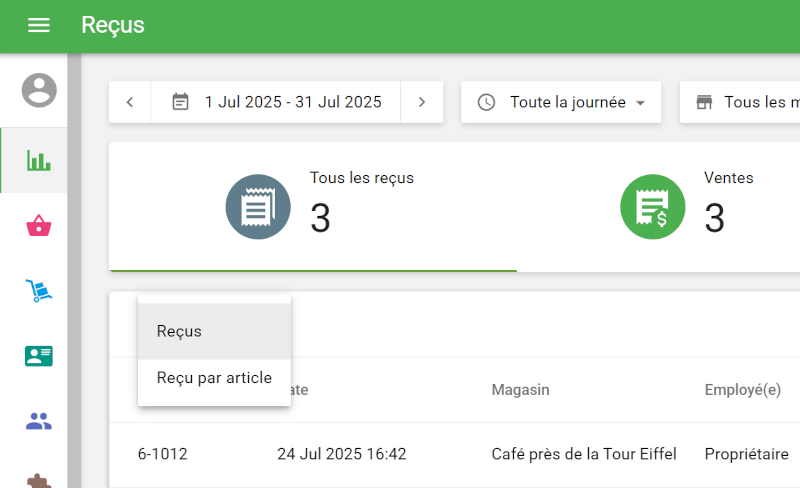Image resolution: width=800 pixels, height=488 pixels.
Task: Click the user account avatar icon
Action: (x=39, y=90)
